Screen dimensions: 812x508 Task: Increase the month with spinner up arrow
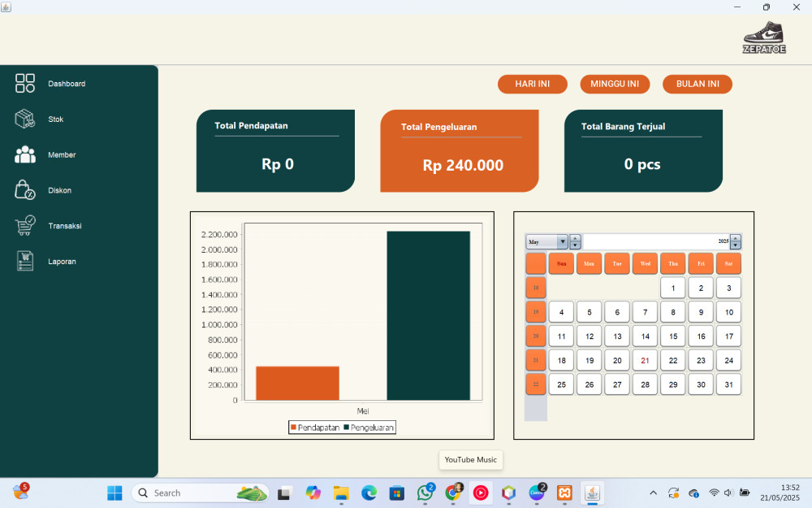pyautogui.click(x=576, y=239)
